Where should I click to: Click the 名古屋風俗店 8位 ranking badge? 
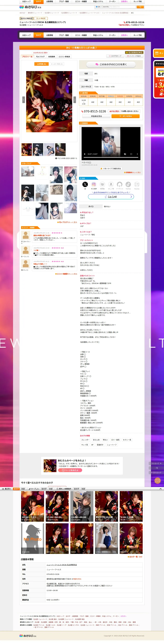click(134, 52)
